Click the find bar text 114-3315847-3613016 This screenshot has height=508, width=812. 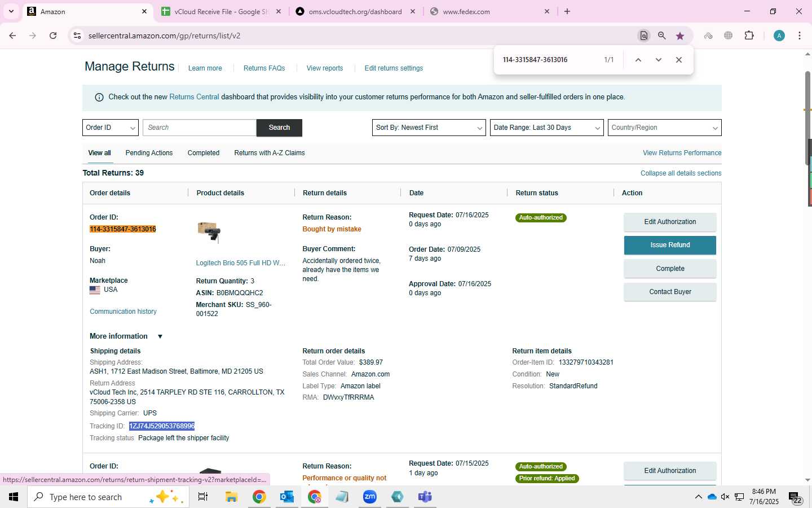pos(535,60)
